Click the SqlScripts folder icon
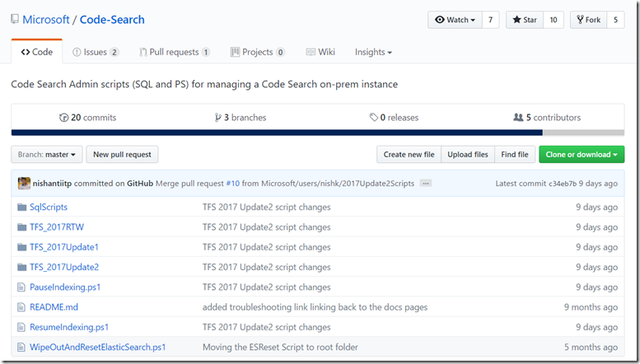The height and width of the screenshot is (364, 640). (x=22, y=208)
